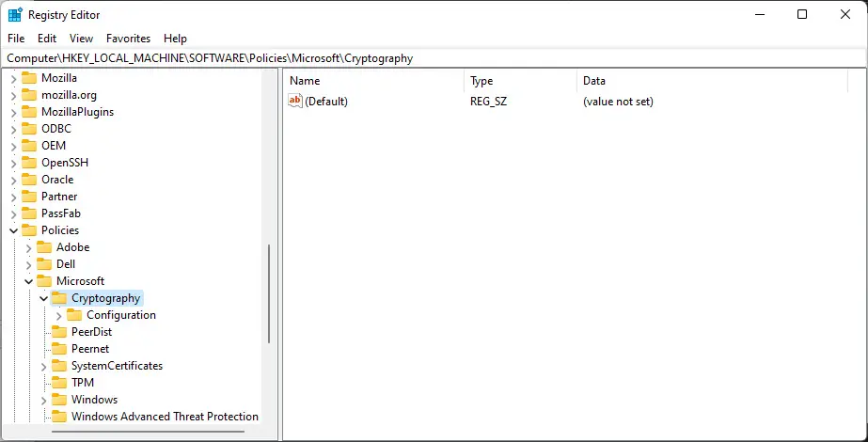The width and height of the screenshot is (868, 442).
Task: Expand the Configuration key
Action: point(58,316)
